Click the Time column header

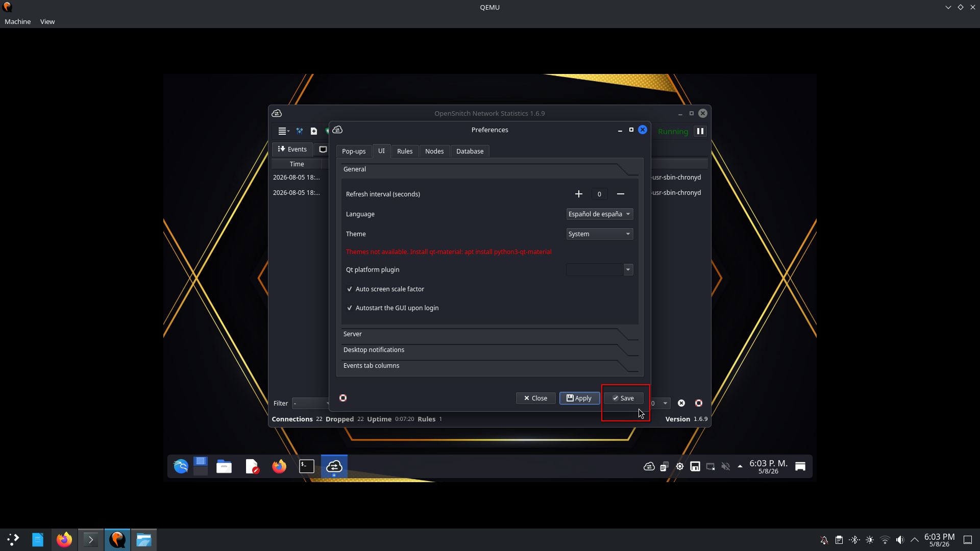click(297, 164)
